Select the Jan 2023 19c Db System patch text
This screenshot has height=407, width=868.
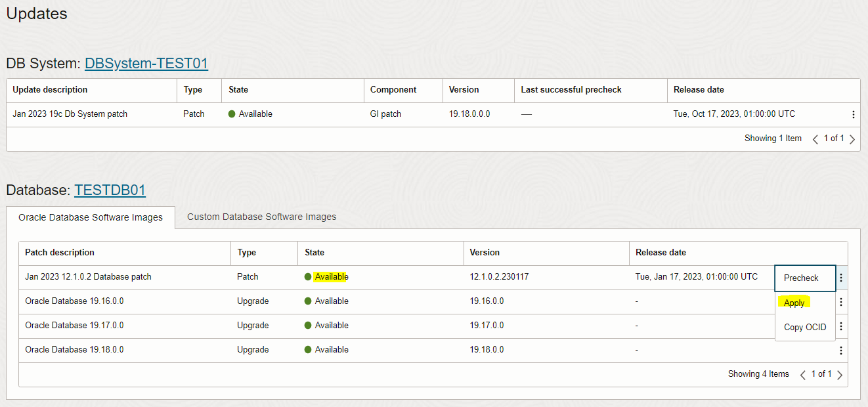[x=70, y=114]
